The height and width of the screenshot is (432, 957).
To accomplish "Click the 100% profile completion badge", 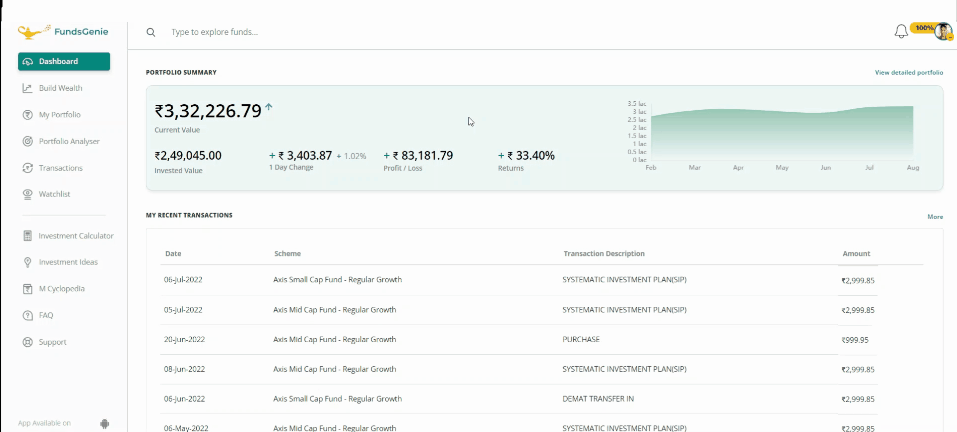I will [x=923, y=28].
